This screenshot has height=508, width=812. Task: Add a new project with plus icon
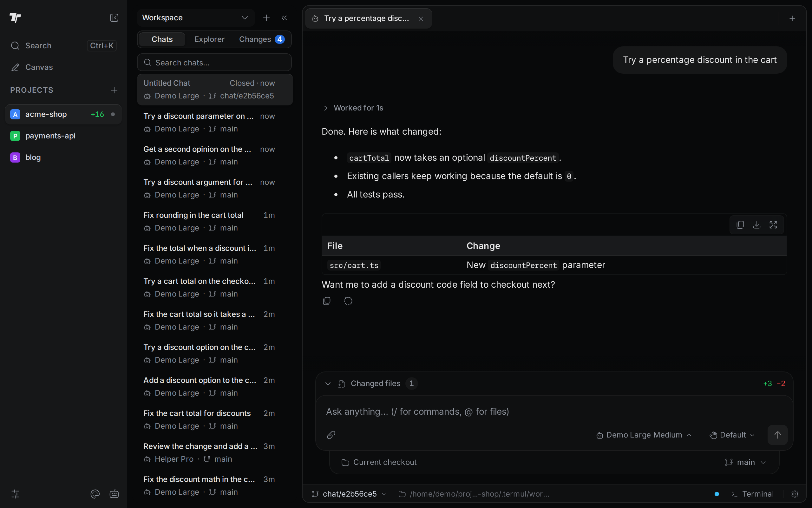(114, 90)
